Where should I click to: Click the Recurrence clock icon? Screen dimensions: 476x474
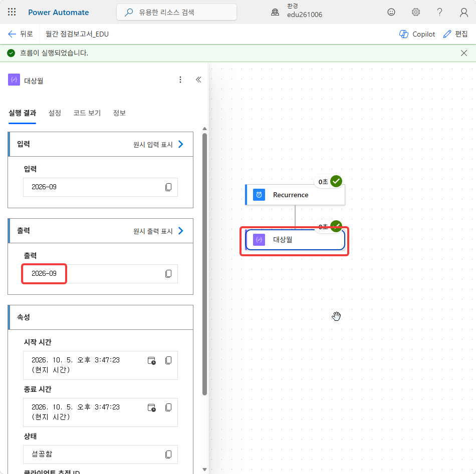pyautogui.click(x=259, y=195)
